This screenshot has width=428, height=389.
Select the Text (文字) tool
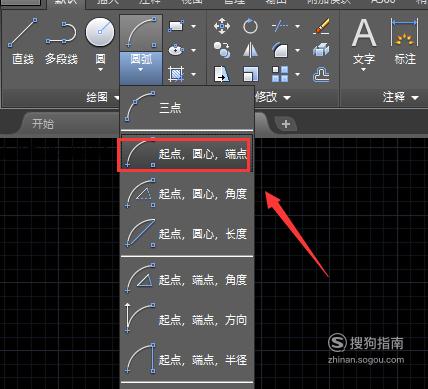click(364, 41)
